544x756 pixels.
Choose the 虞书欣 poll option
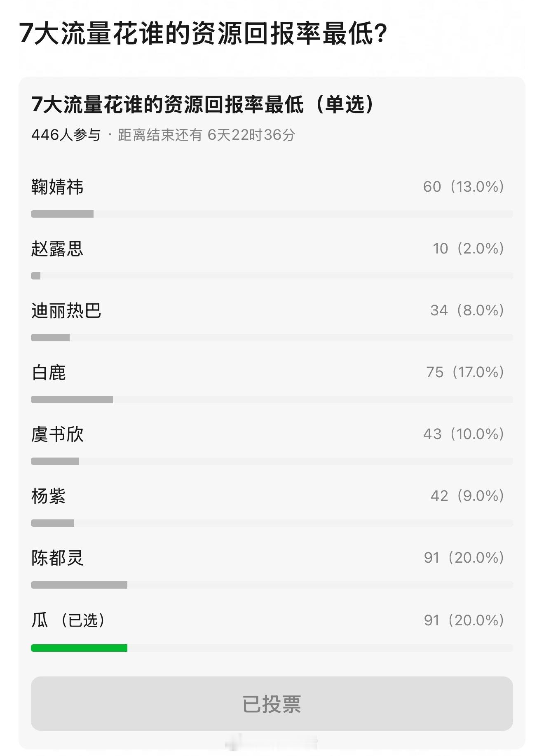point(272,444)
